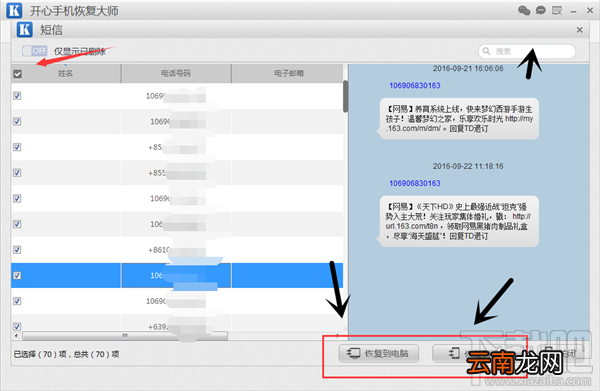Click the horizontal scrollbar under the contact list
600x391 pixels.
125,336
